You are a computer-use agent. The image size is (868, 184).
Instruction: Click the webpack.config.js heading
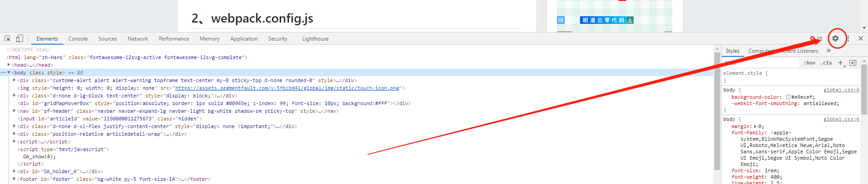pos(252,18)
